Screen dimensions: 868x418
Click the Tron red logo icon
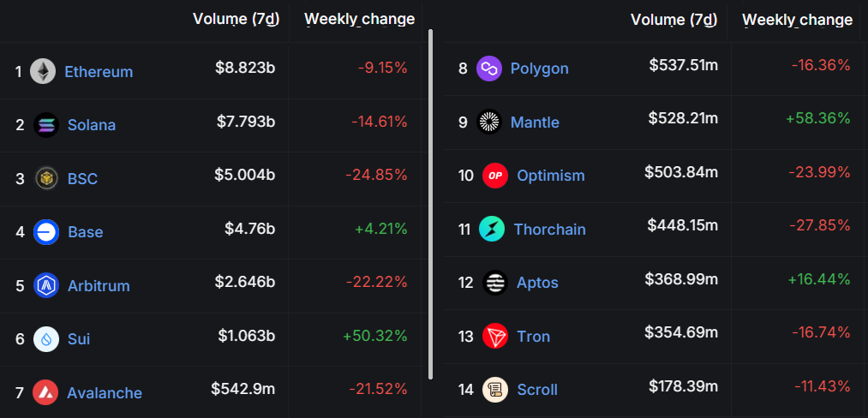click(495, 337)
